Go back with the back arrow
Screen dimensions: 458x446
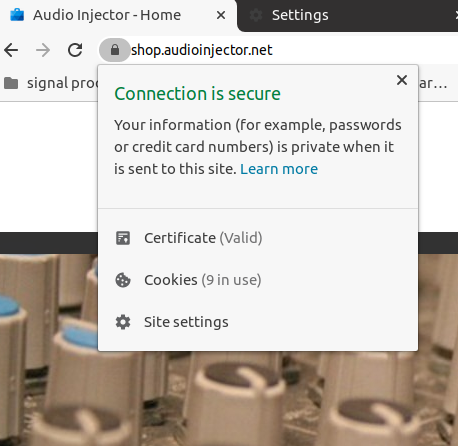11,50
